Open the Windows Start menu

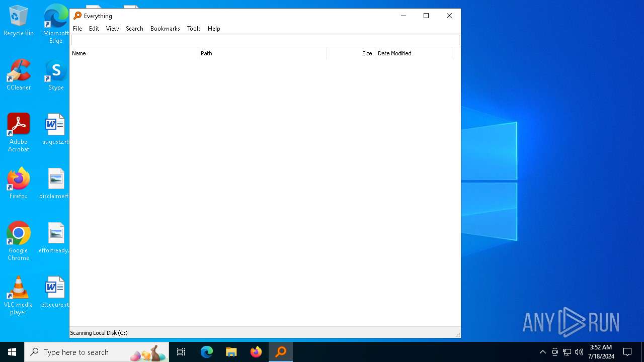point(12,352)
